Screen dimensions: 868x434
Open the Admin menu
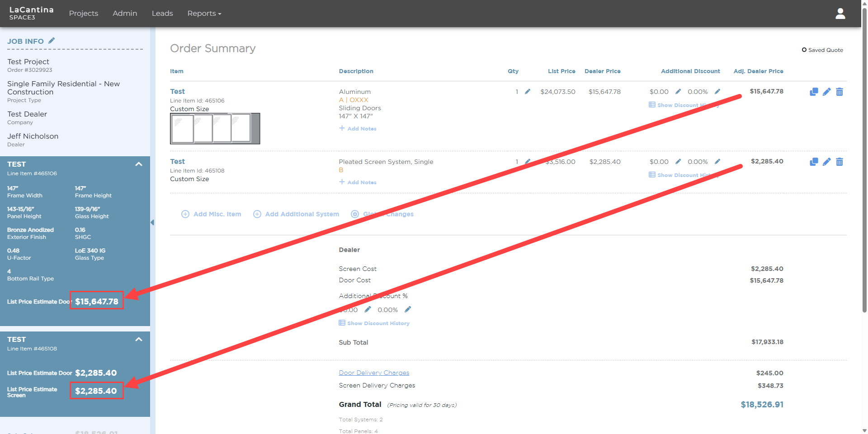click(125, 14)
